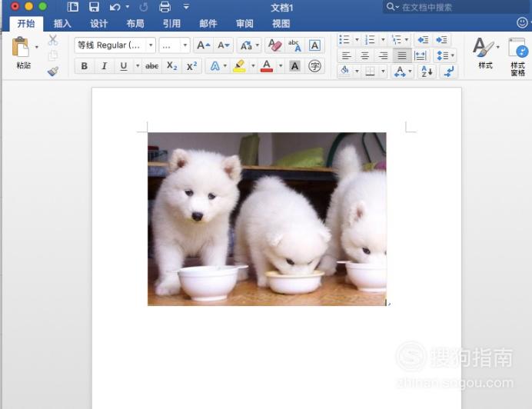The image size is (532, 409).
Task: Switch to the 引用 tab
Action: click(x=171, y=23)
